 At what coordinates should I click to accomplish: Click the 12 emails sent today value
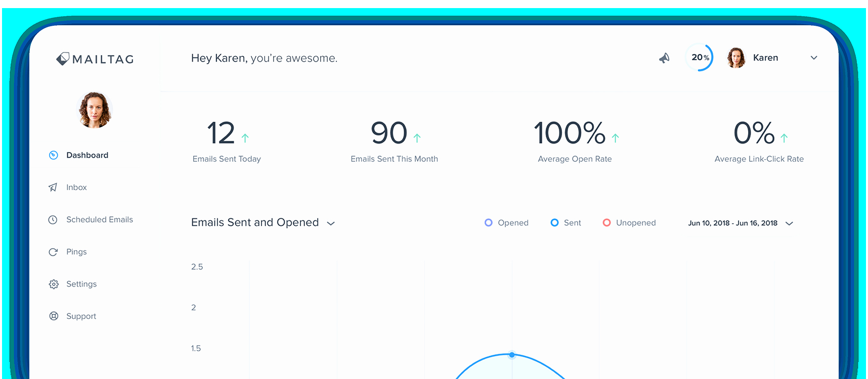click(x=221, y=133)
